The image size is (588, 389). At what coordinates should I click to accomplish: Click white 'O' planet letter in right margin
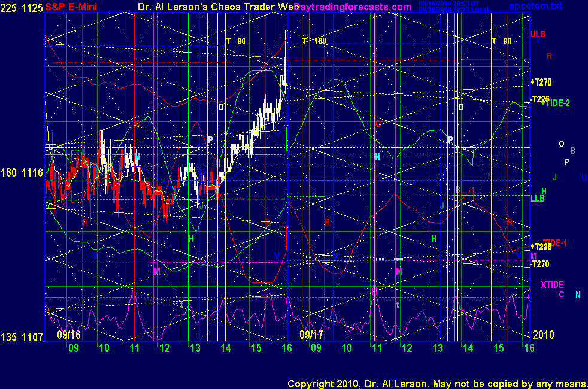click(x=562, y=144)
